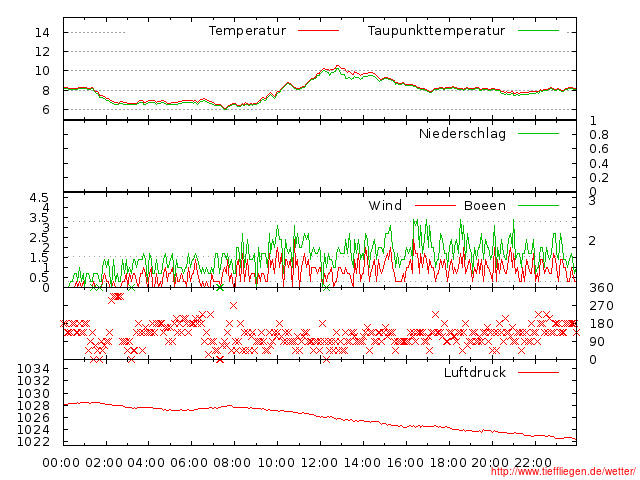Click the 00:00 time axis label

61,463
